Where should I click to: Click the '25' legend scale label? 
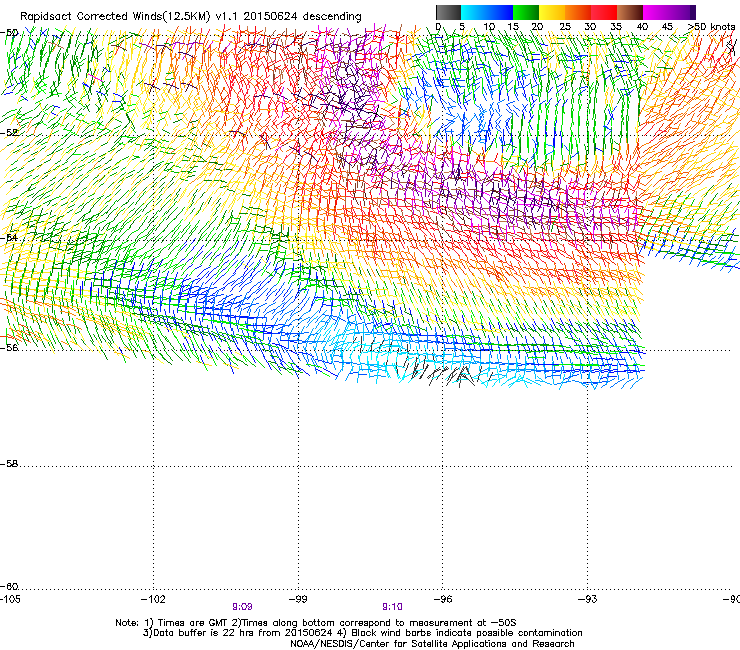pyautogui.click(x=565, y=27)
